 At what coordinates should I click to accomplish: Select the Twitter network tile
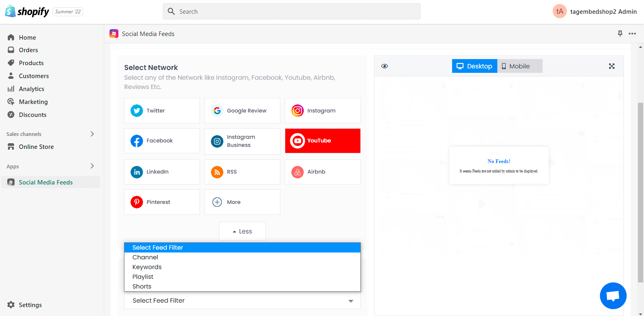[162, 110]
